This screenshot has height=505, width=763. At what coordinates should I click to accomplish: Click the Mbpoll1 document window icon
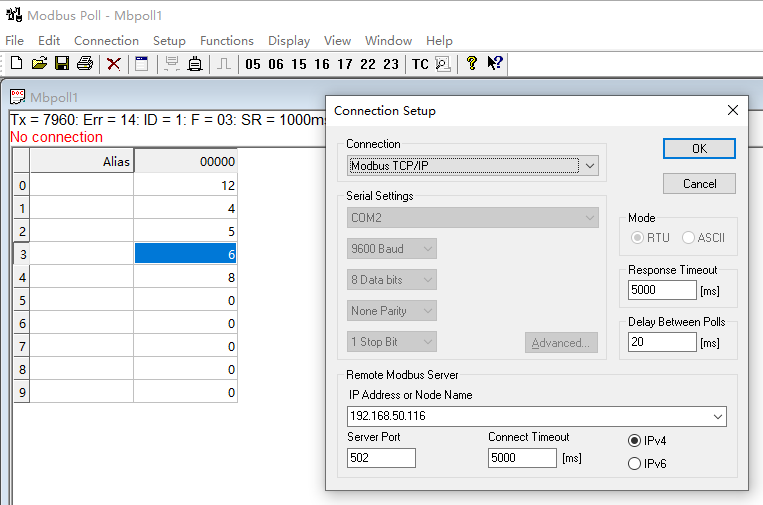pyautogui.click(x=18, y=97)
